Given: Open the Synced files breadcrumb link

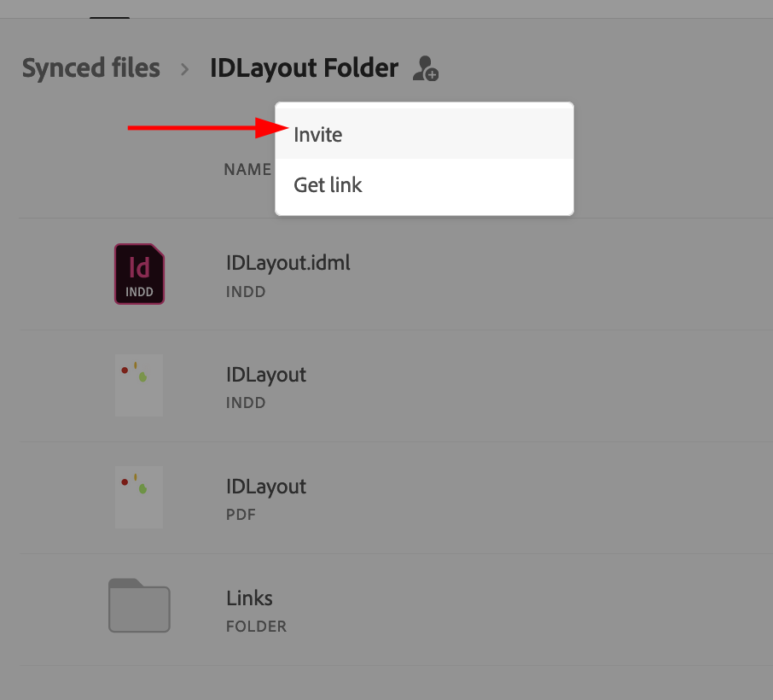Looking at the screenshot, I should click(90, 68).
